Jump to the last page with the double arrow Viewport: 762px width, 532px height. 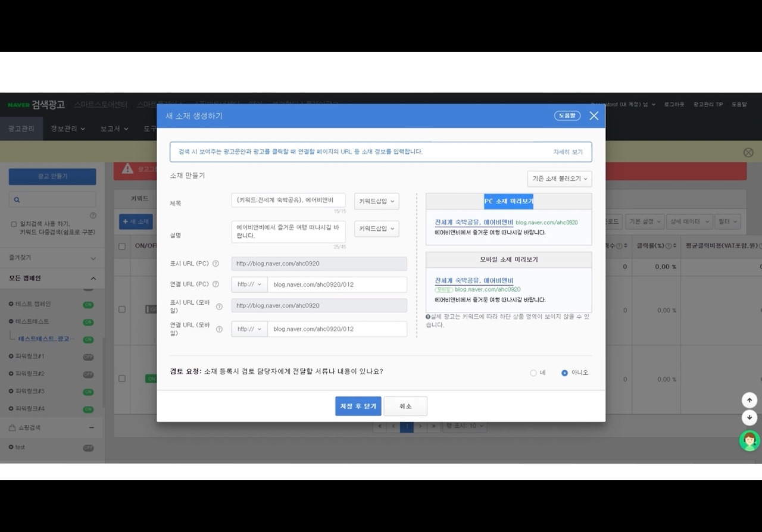click(434, 426)
